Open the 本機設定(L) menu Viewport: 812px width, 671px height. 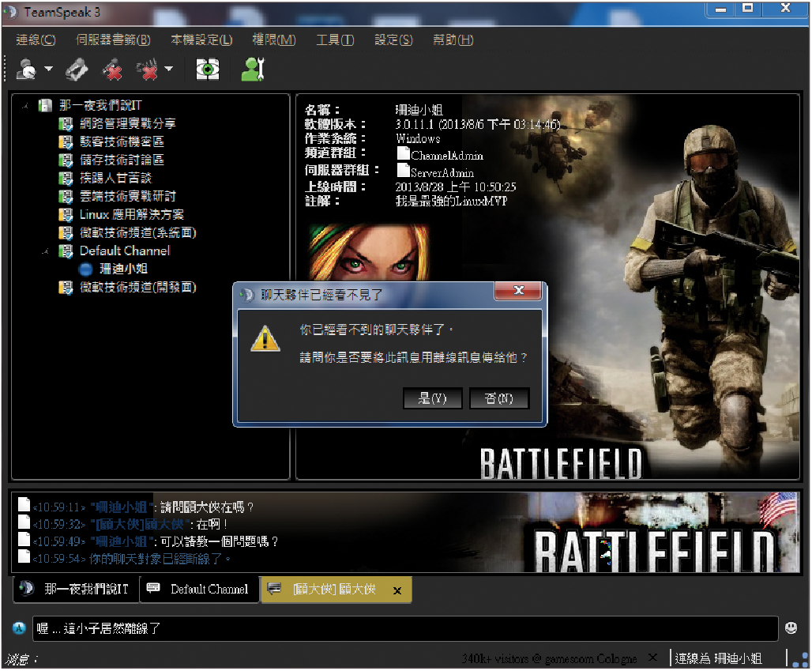tap(201, 40)
